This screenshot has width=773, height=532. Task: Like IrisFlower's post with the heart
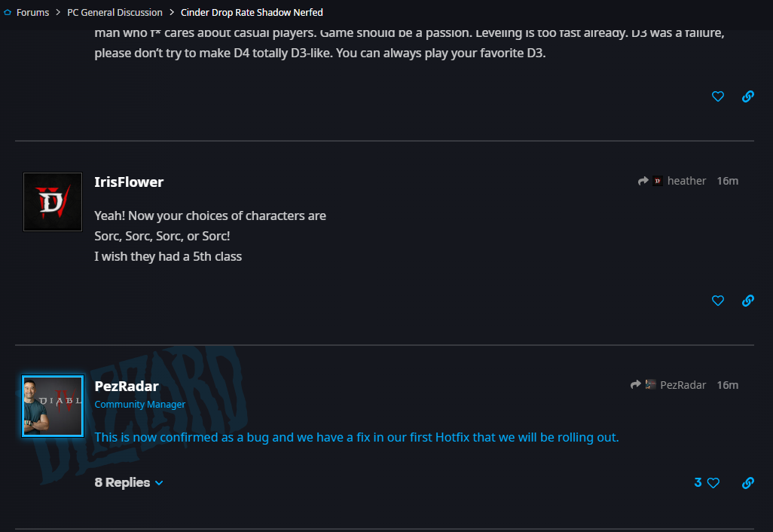tap(718, 301)
